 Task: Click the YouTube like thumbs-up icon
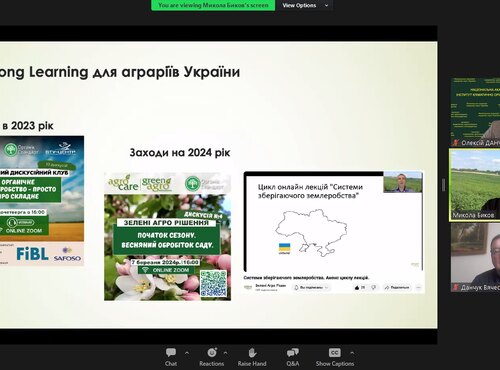click(357, 287)
